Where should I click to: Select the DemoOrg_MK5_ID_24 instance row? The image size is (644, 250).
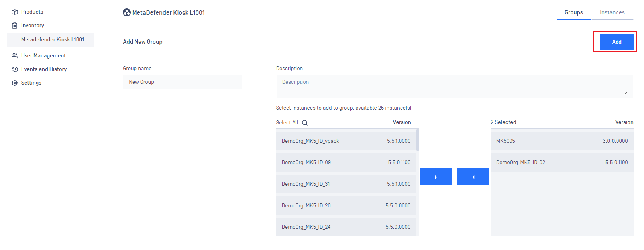pos(346,227)
